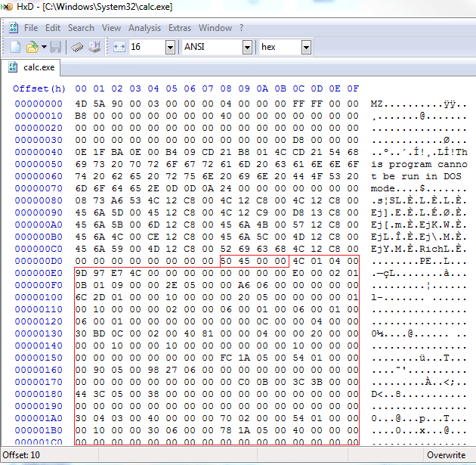Open the Extras menu
This screenshot has height=465, width=476.
pos(180,28)
